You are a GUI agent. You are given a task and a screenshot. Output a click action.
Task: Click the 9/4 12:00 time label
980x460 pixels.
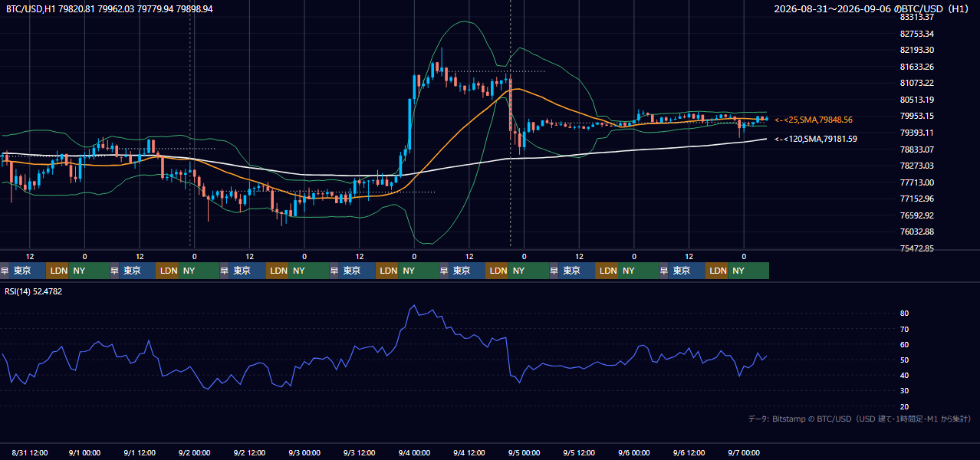point(469,452)
